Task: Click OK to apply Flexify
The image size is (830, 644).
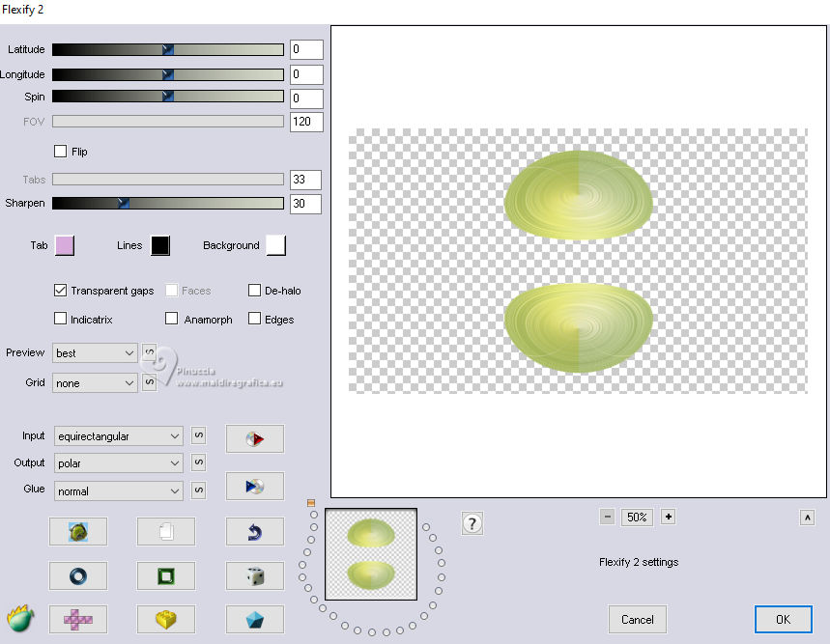Action: click(x=783, y=619)
